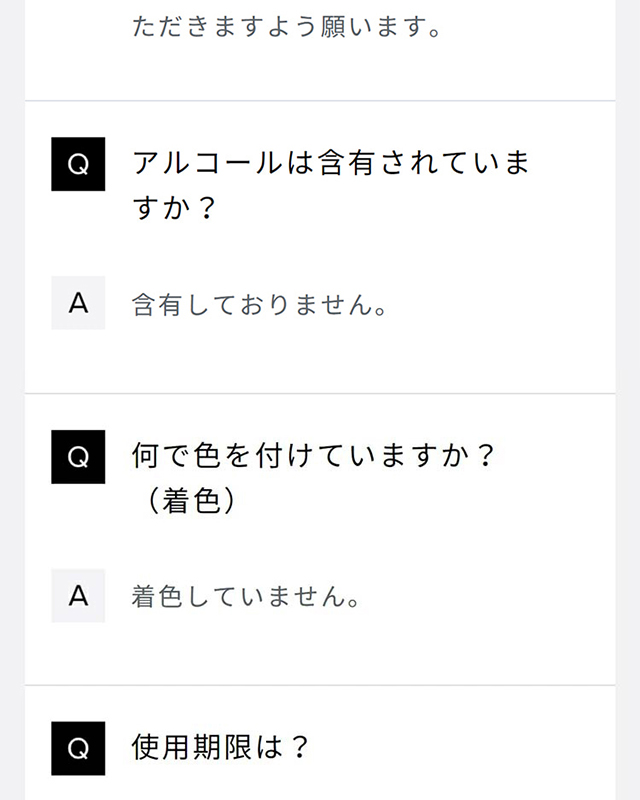Click blank space below the 着色していません。 answer
Image resolution: width=640 pixels, height=800 pixels.
click(320, 650)
